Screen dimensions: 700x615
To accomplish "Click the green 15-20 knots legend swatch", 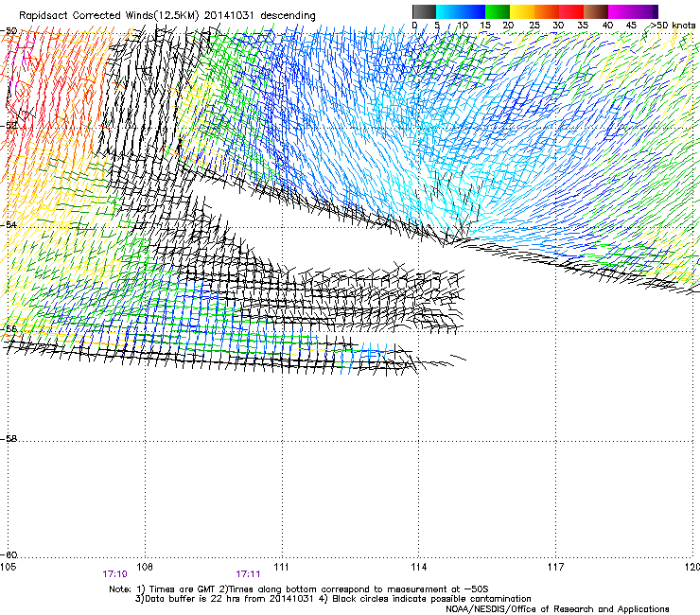I will pos(498,11).
